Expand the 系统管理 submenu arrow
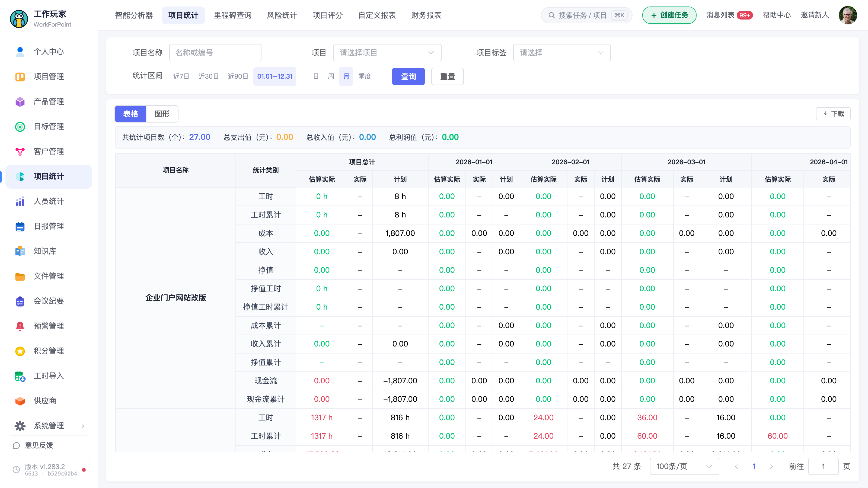 (83, 426)
